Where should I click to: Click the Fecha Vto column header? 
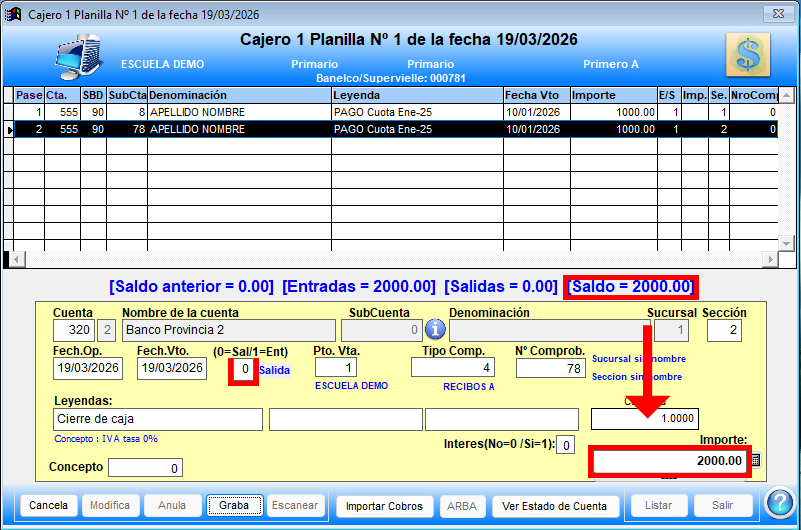(x=535, y=95)
